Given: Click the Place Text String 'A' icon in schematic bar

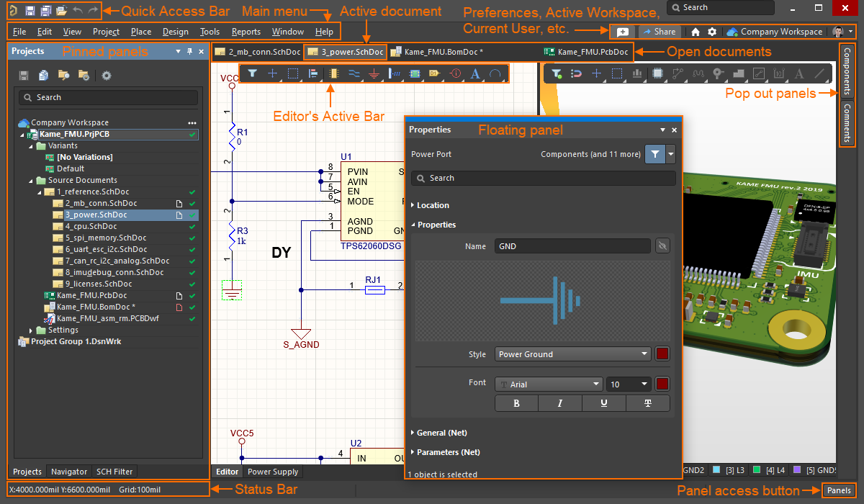Looking at the screenshot, I should (474, 73).
